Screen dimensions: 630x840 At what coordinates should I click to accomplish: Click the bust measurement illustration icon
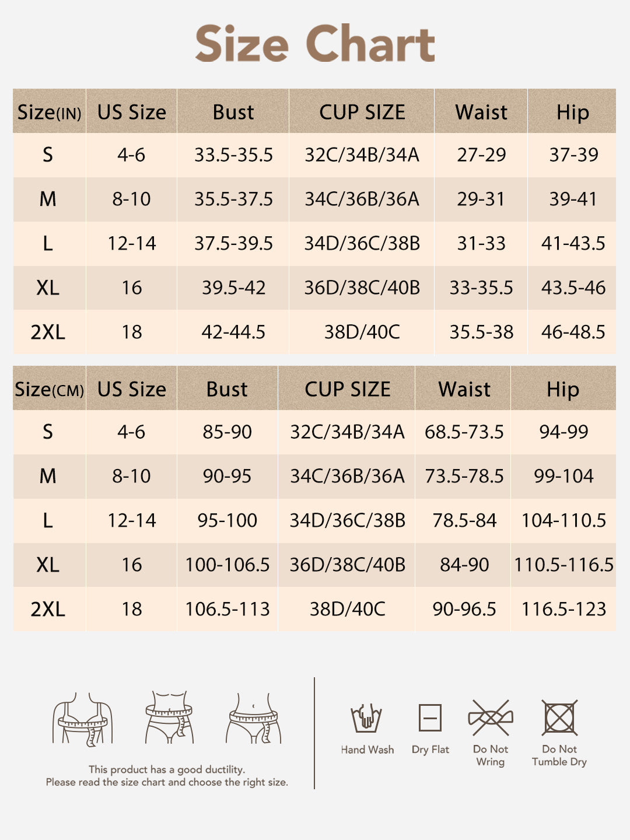tap(83, 719)
